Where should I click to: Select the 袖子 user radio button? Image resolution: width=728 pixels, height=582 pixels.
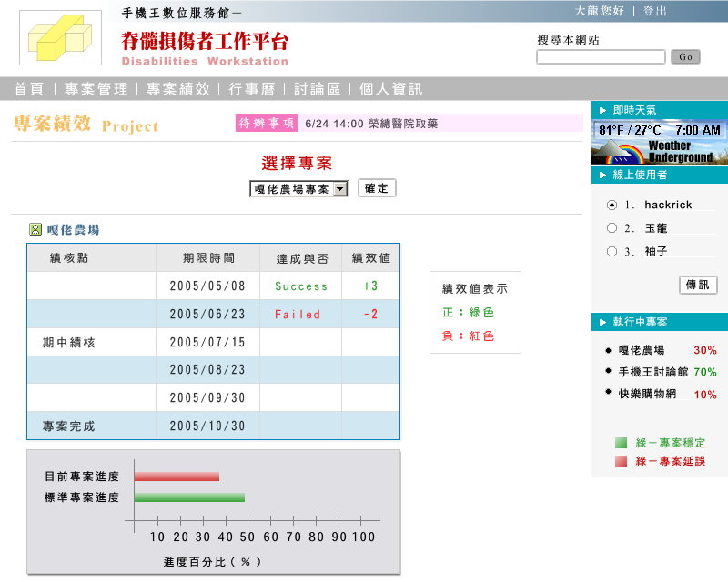click(x=612, y=252)
